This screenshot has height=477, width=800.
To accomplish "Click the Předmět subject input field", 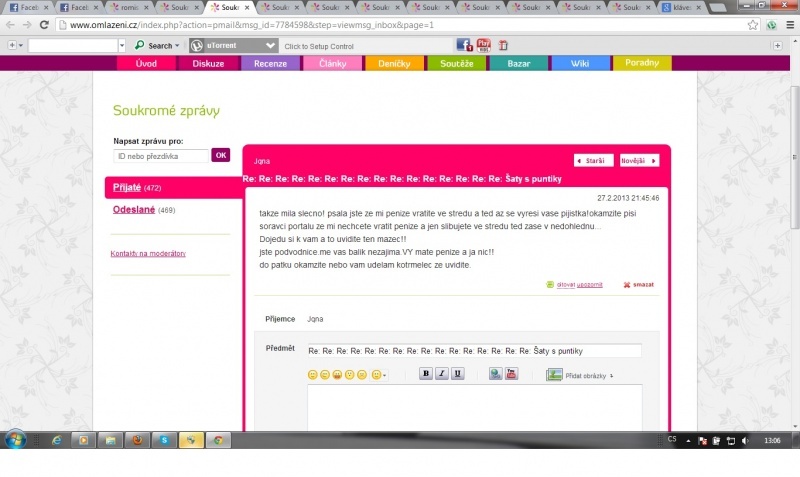I will (x=474, y=351).
